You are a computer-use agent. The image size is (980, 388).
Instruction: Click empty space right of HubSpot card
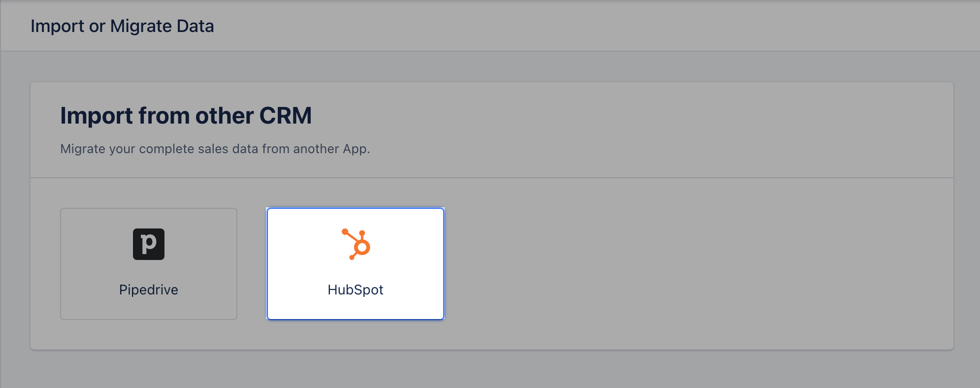coord(689,264)
